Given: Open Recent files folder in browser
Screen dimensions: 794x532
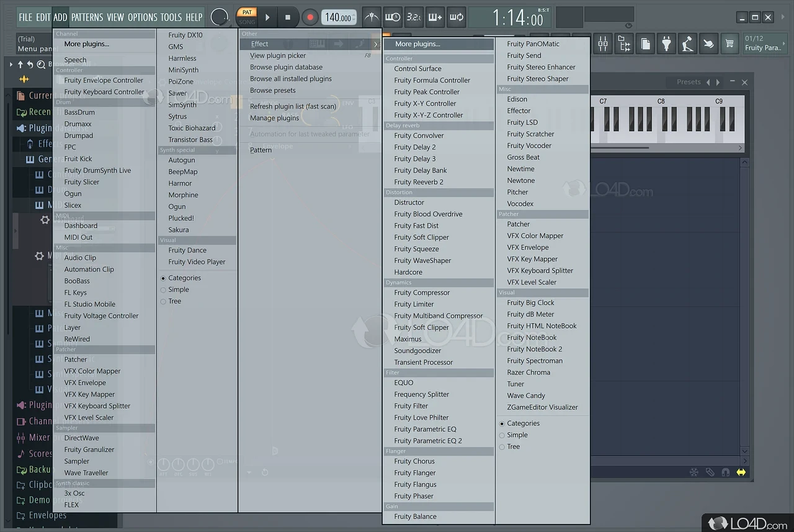Looking at the screenshot, I should pos(21,112).
